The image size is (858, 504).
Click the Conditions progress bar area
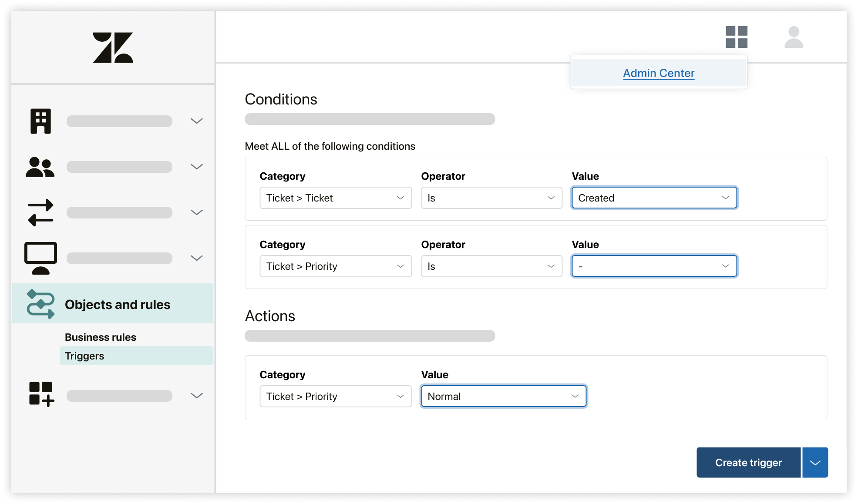pyautogui.click(x=370, y=119)
